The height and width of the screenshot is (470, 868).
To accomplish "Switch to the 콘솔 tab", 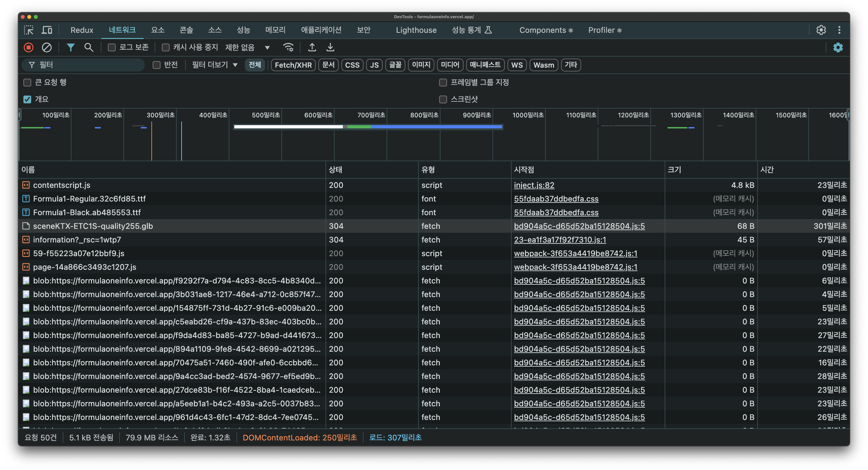I will coord(186,30).
